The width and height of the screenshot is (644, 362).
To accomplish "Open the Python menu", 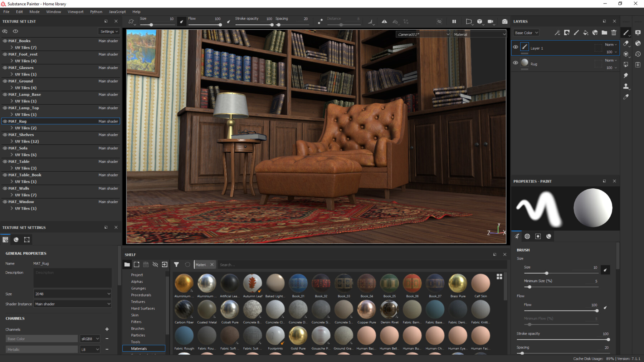I will (96, 11).
